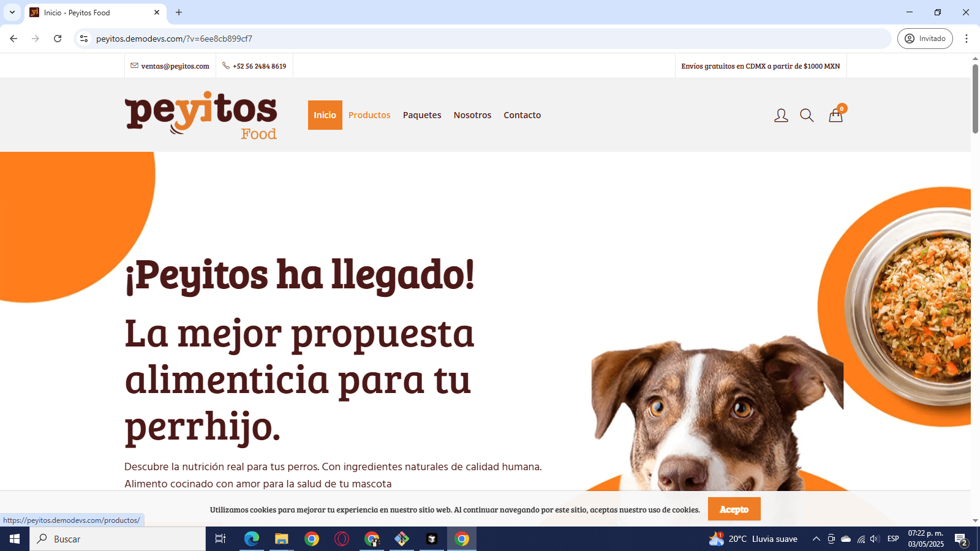Click the envelope icon beside ventas@peyitos.com
Image resolution: width=980 pixels, height=551 pixels.
[134, 66]
